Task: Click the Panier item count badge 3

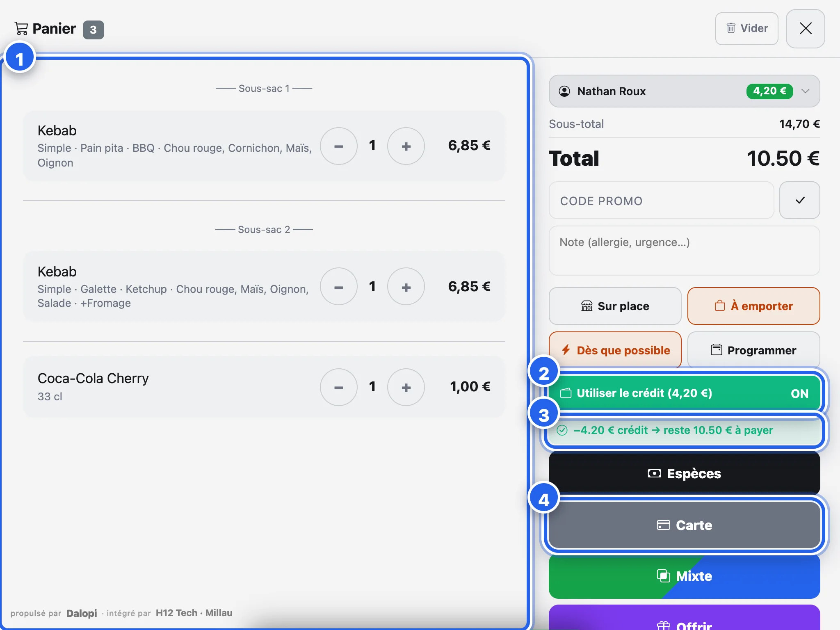Action: click(93, 30)
